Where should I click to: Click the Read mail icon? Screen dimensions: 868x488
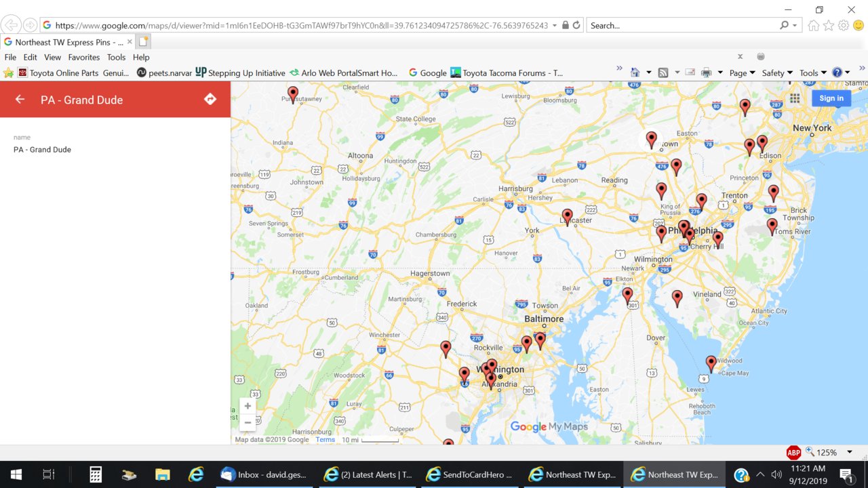click(x=690, y=73)
